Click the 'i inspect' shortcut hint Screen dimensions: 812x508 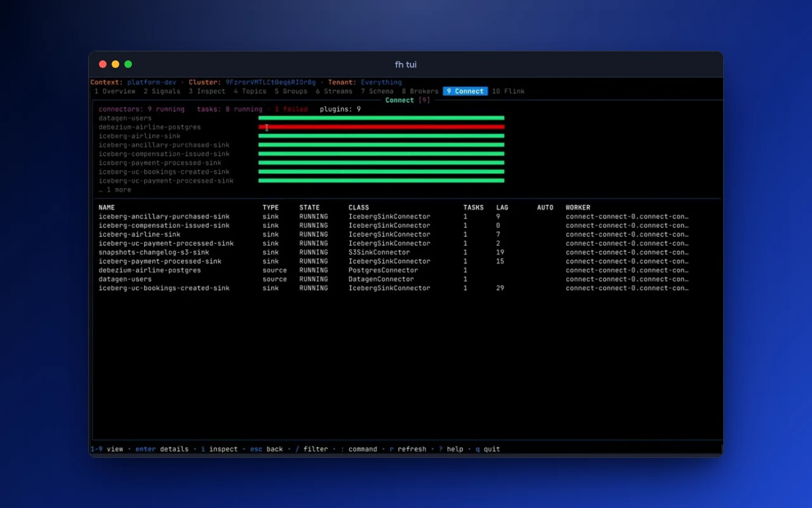pyautogui.click(x=219, y=449)
